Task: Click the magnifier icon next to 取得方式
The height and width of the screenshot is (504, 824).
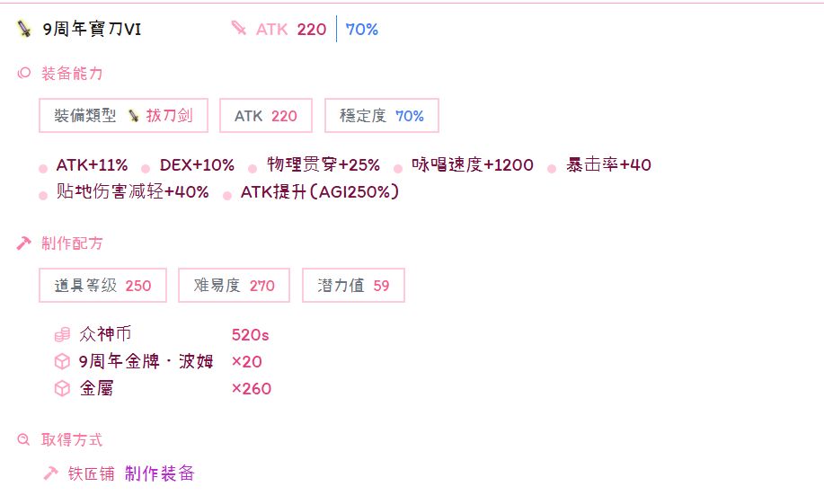Action: click(x=24, y=439)
